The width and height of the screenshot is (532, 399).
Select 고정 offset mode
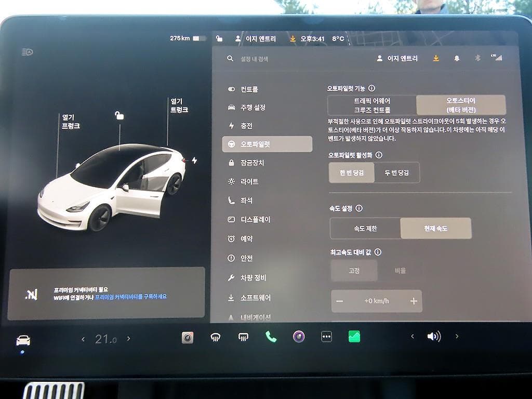pyautogui.click(x=354, y=270)
